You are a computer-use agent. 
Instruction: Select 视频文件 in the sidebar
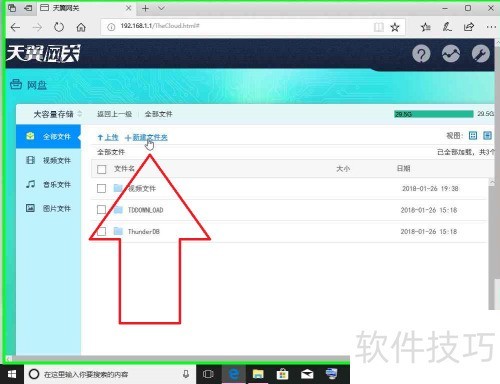click(x=48, y=160)
